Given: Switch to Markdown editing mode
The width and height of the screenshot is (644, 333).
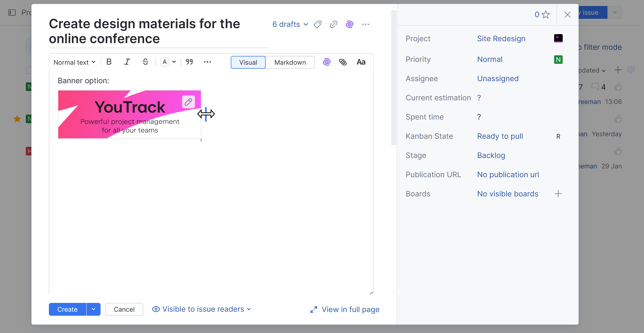Looking at the screenshot, I should click(290, 62).
